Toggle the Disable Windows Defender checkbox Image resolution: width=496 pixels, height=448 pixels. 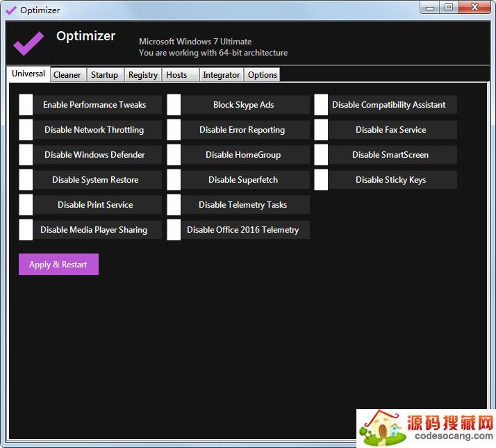26,155
